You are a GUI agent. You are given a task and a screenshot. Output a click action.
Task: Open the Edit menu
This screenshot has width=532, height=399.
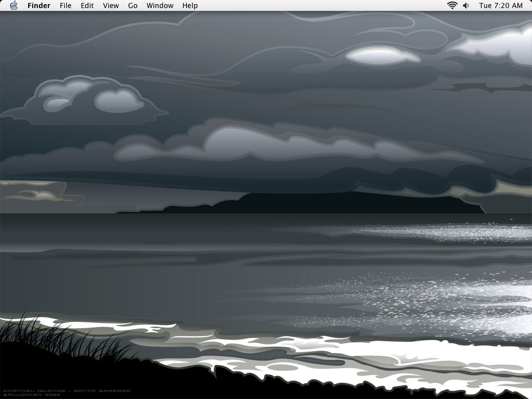click(87, 6)
